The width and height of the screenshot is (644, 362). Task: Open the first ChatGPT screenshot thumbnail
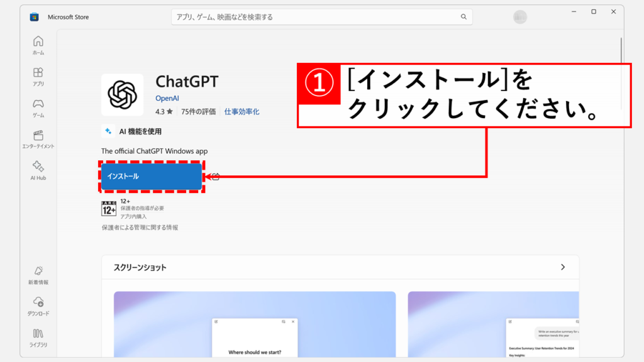(254, 326)
